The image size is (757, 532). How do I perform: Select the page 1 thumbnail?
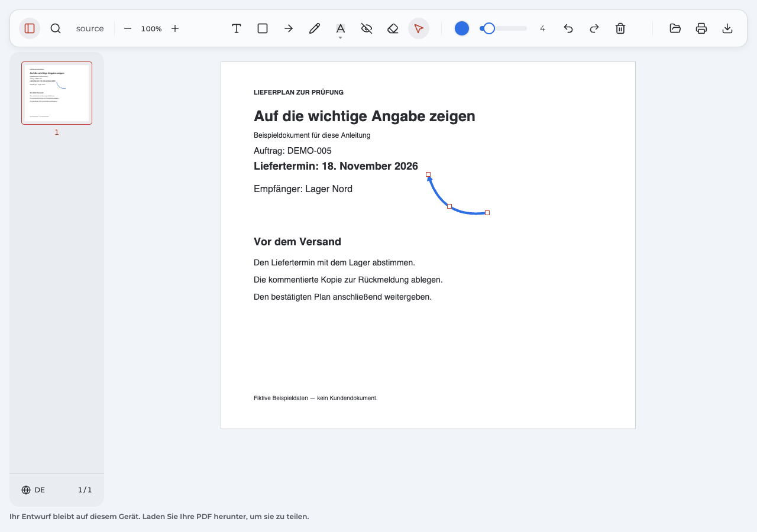pos(57,93)
